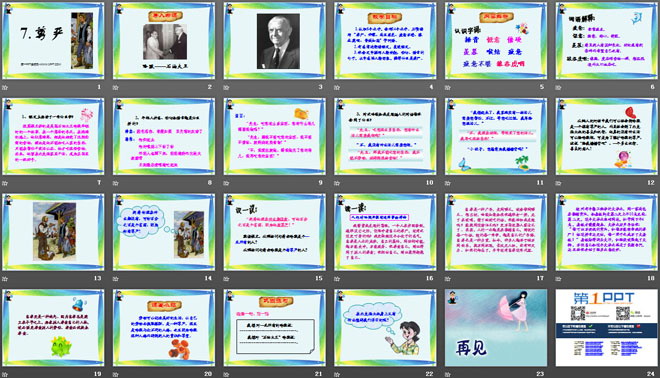
Task: Select the title slide '7. 尊严'
Action: coord(53,41)
